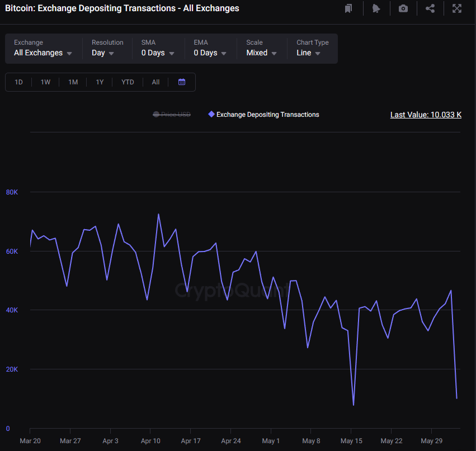Click the Last Value: 10.033 K link

426,115
